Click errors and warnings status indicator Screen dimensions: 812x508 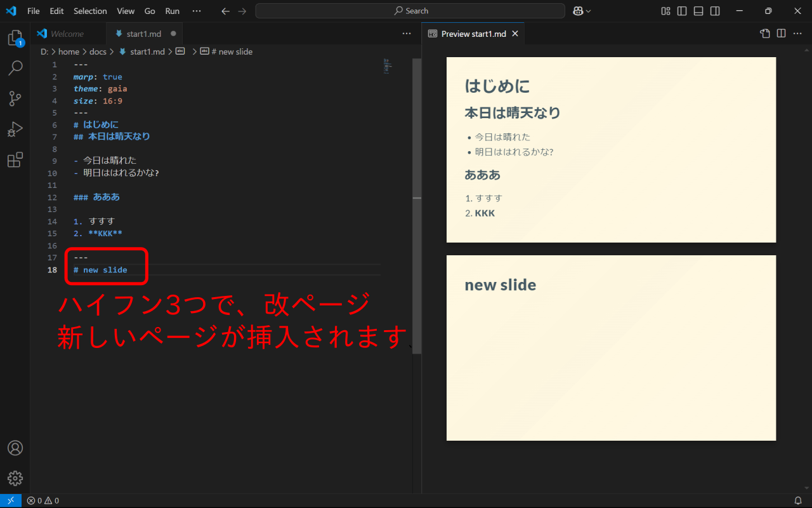coord(43,500)
